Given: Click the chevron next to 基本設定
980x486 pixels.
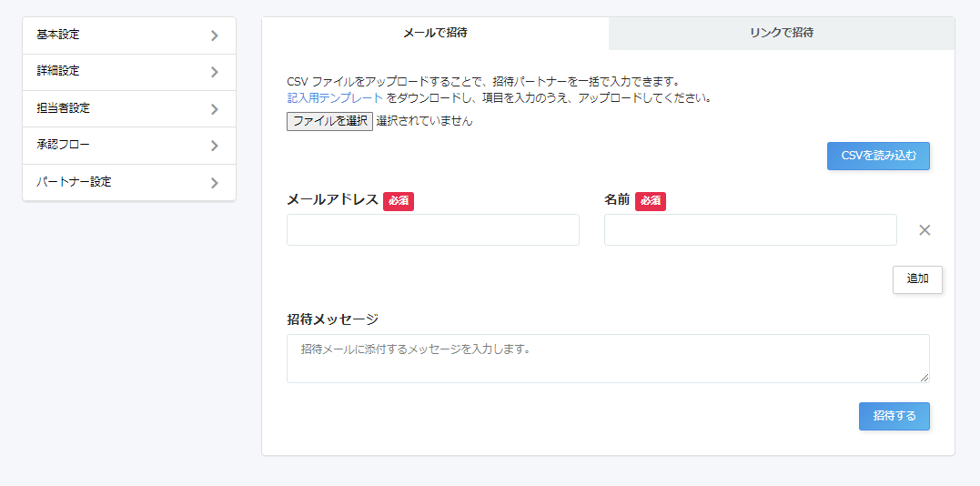Looking at the screenshot, I should coord(215,35).
